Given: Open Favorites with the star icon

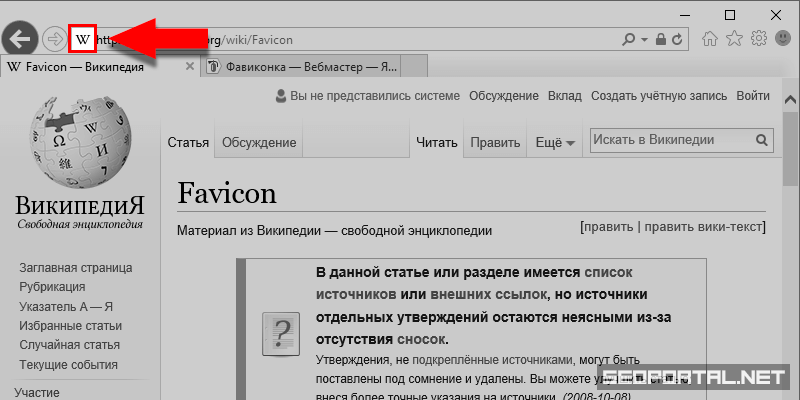Looking at the screenshot, I should tap(735, 40).
